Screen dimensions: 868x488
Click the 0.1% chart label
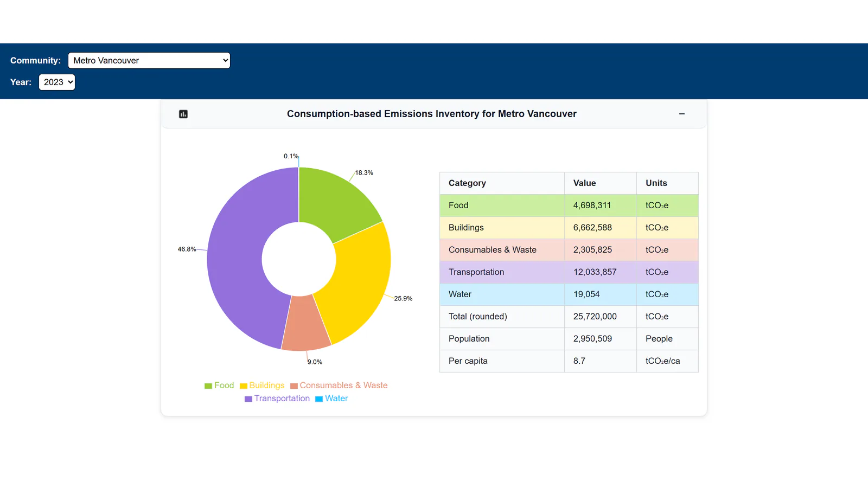[x=291, y=156]
